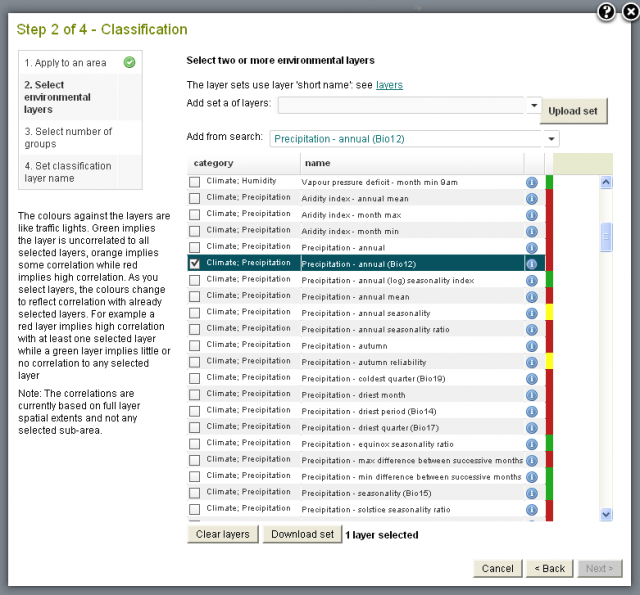The width and height of the screenshot is (640, 595).
Task: Go to step 4 Set classification layer name
Action: coord(67,172)
